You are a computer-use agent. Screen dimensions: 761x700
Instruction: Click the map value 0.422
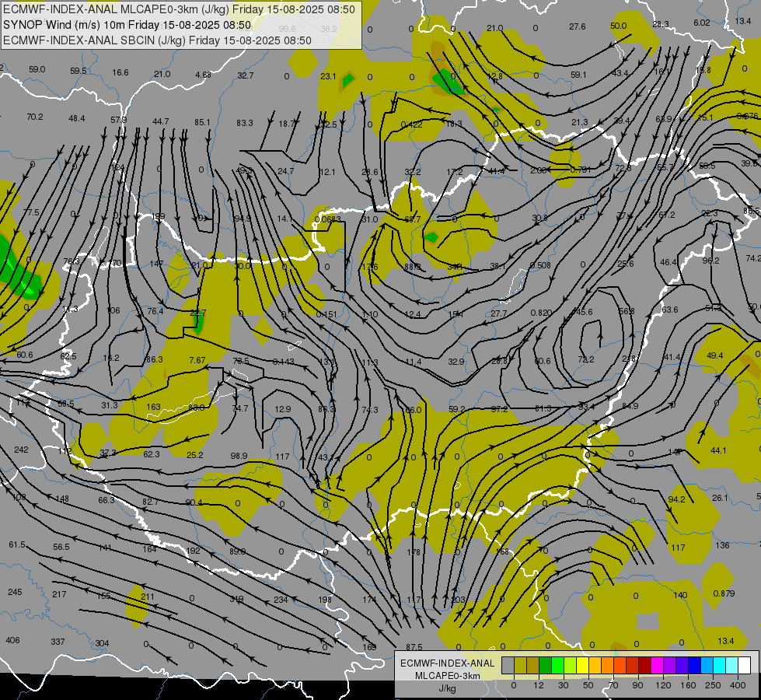[411, 124]
